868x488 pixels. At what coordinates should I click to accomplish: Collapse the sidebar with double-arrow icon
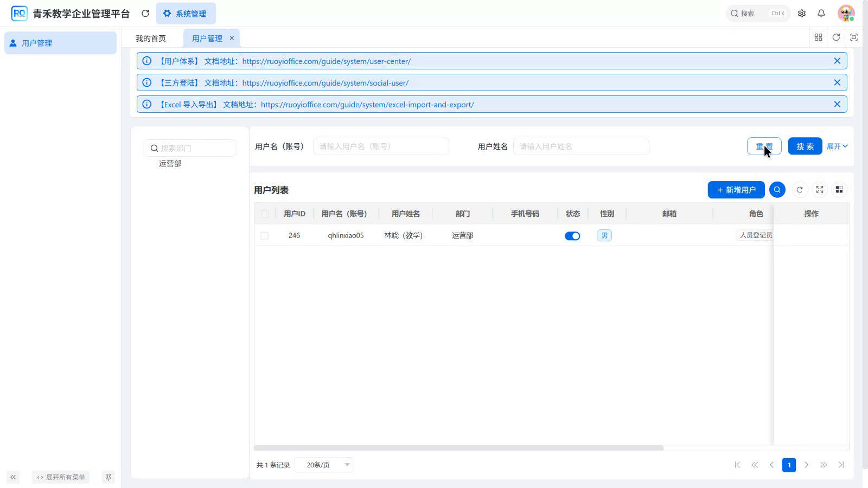[x=13, y=477]
